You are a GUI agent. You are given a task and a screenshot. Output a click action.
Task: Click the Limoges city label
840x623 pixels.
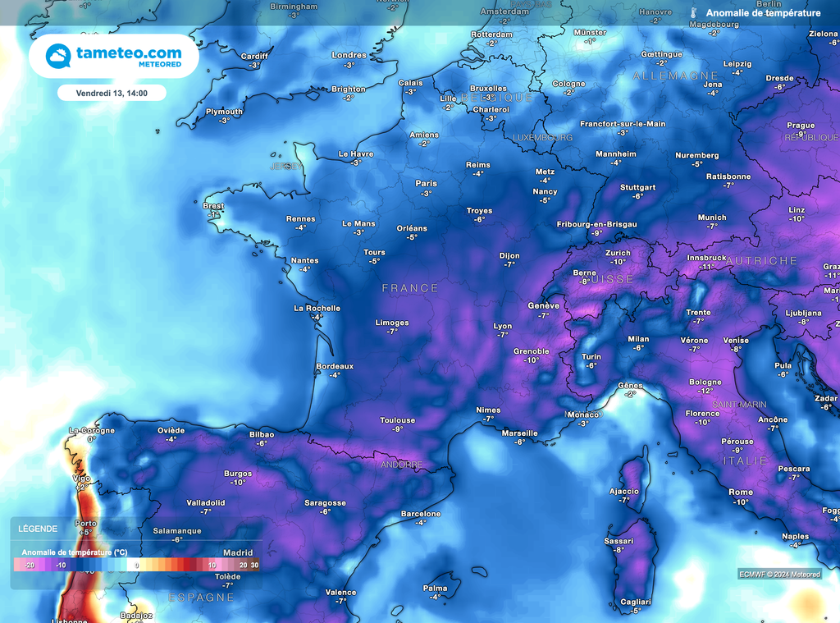[x=392, y=323]
